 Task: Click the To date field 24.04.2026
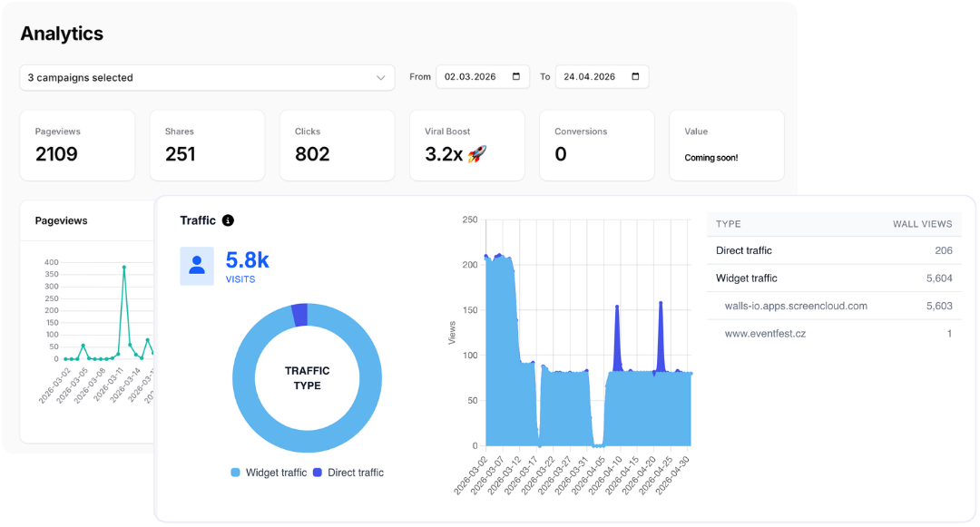click(602, 77)
